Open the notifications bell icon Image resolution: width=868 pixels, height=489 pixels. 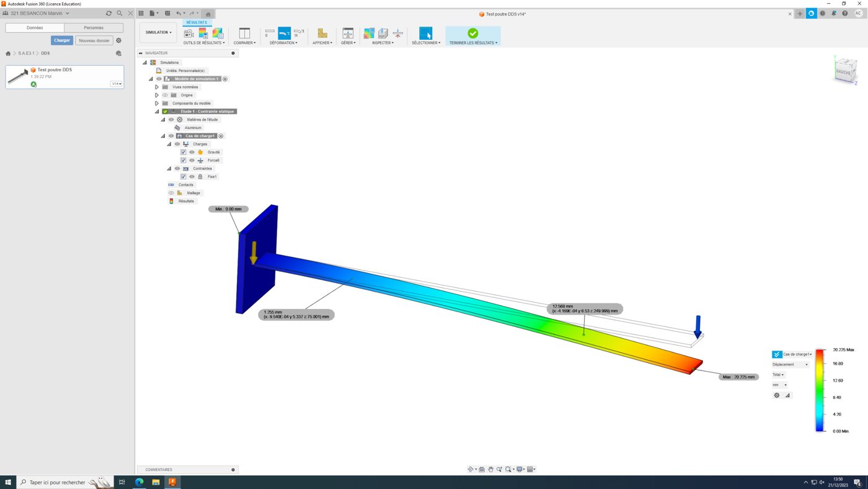click(834, 13)
